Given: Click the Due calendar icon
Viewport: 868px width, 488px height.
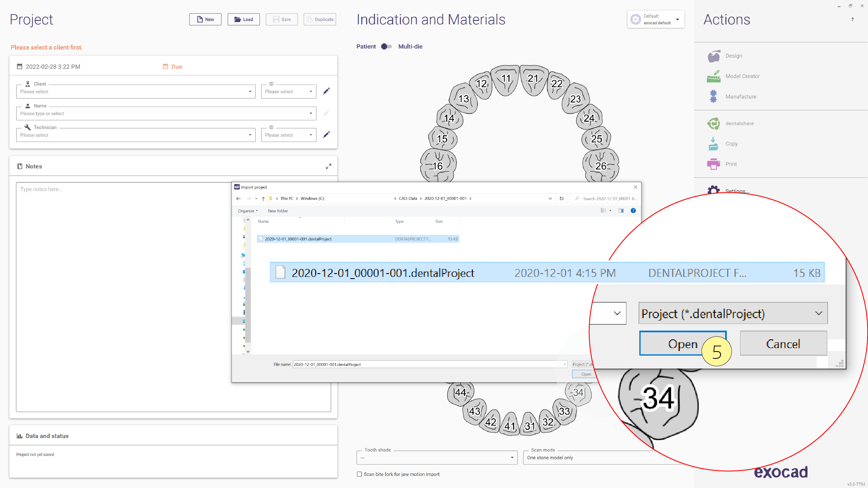Looking at the screenshot, I should pyautogui.click(x=165, y=67).
